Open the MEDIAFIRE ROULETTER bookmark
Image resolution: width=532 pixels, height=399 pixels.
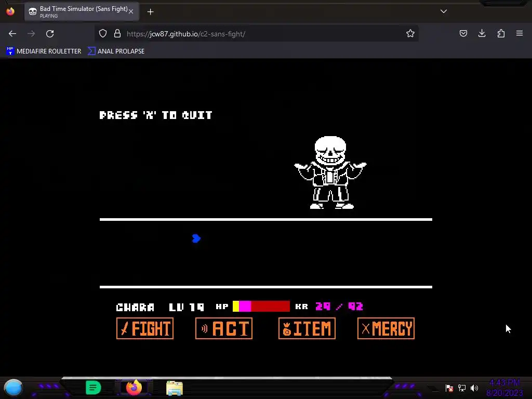pos(44,51)
